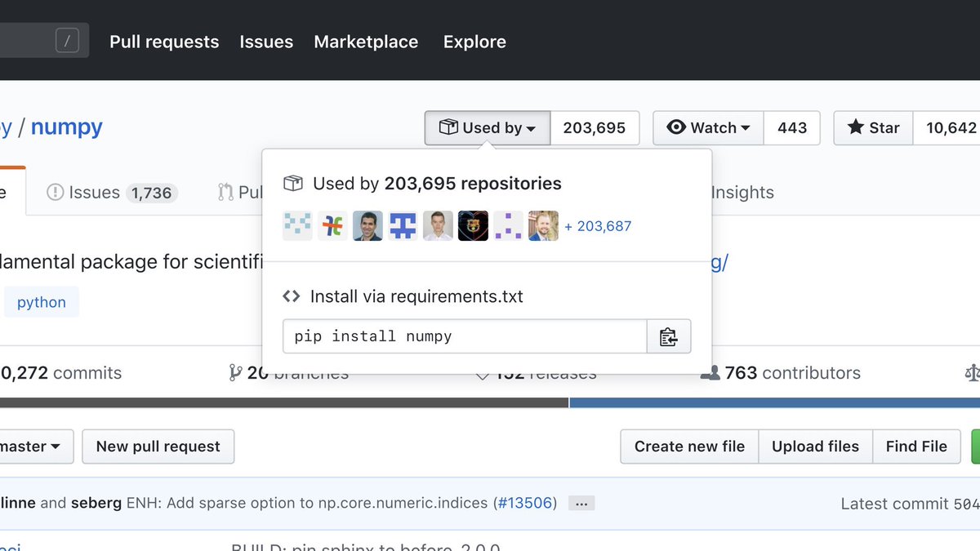Open the master branch dropdown
Image resolution: width=980 pixels, height=551 pixels.
click(37, 447)
